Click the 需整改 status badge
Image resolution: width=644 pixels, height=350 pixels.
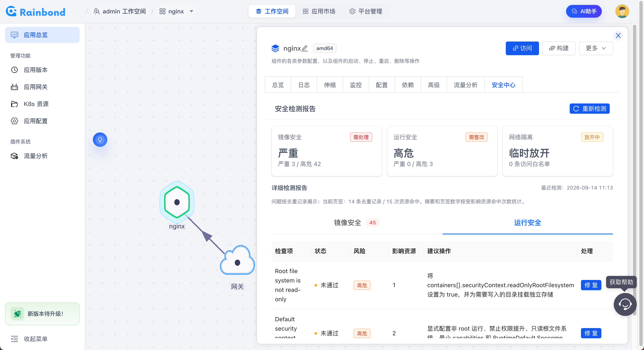[x=476, y=137]
